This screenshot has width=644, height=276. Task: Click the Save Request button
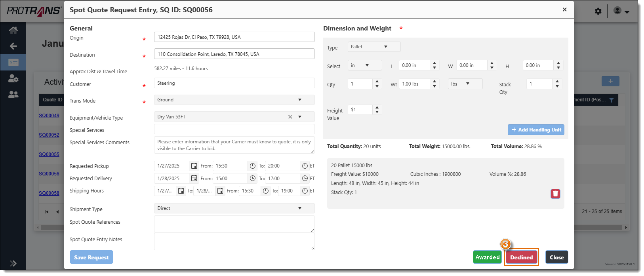point(91,257)
